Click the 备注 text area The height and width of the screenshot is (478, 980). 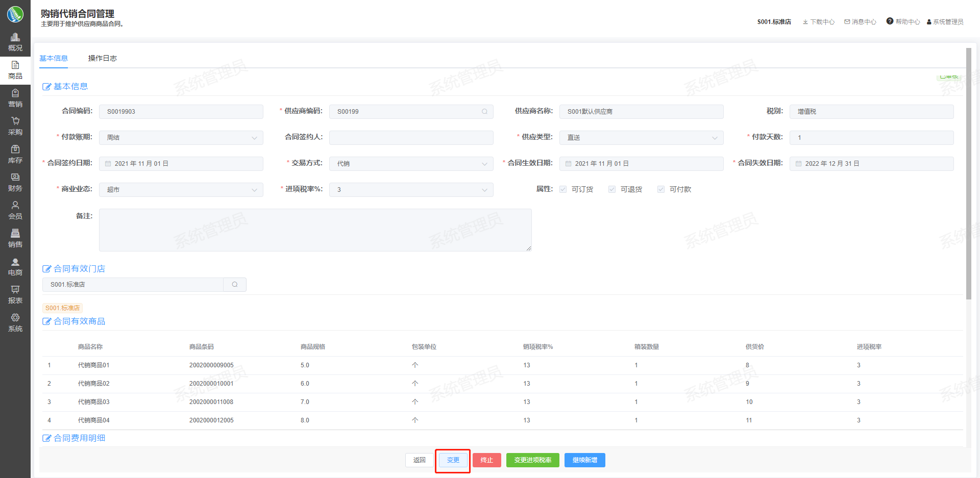(x=315, y=230)
